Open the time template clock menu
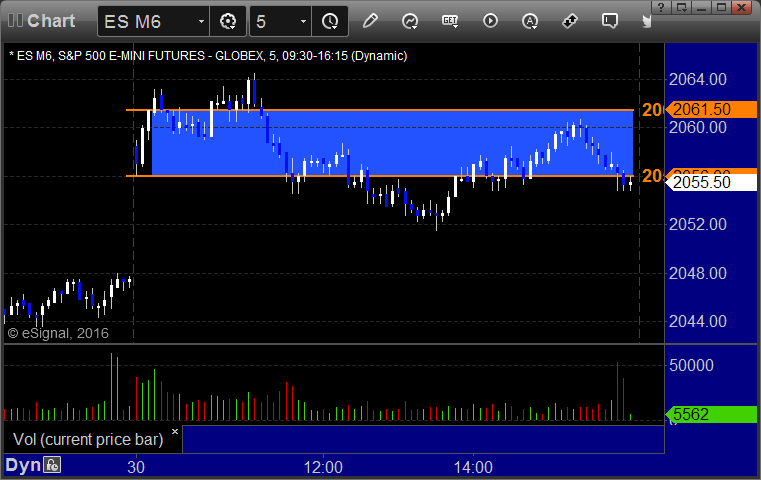 click(x=330, y=21)
